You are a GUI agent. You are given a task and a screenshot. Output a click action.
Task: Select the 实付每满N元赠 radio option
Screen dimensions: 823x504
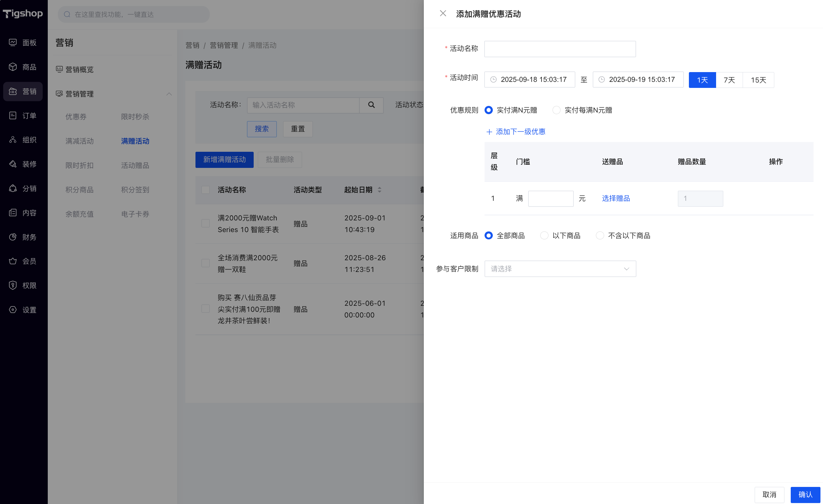[556, 110]
